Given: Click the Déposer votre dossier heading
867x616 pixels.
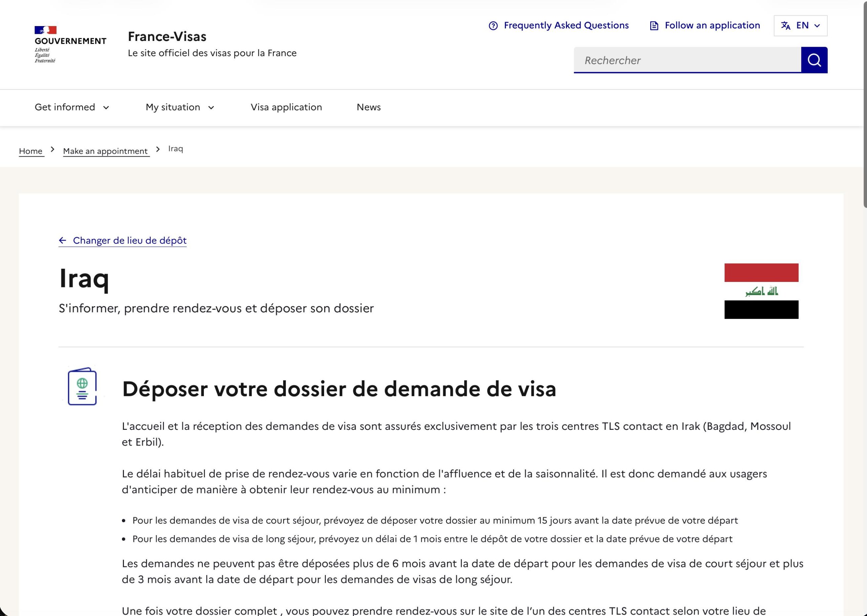Looking at the screenshot, I should coord(339,389).
